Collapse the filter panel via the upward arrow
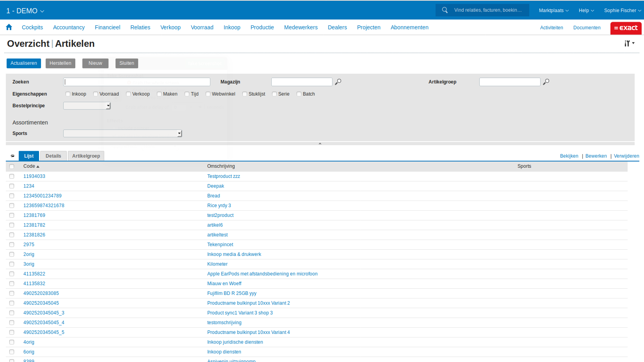This screenshot has width=644, height=362. pyautogui.click(x=320, y=143)
